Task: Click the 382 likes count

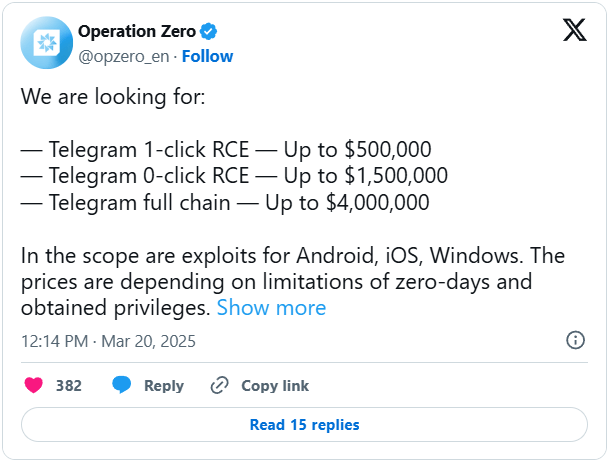Action: (69, 386)
